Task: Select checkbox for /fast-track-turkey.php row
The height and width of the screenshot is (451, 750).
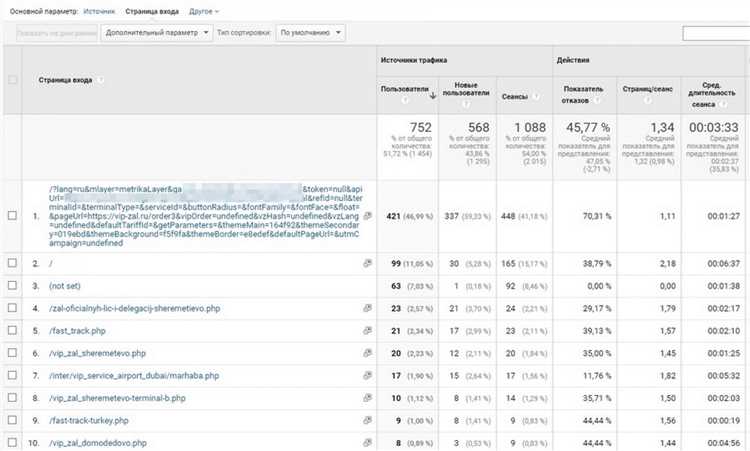Action: 13,420
